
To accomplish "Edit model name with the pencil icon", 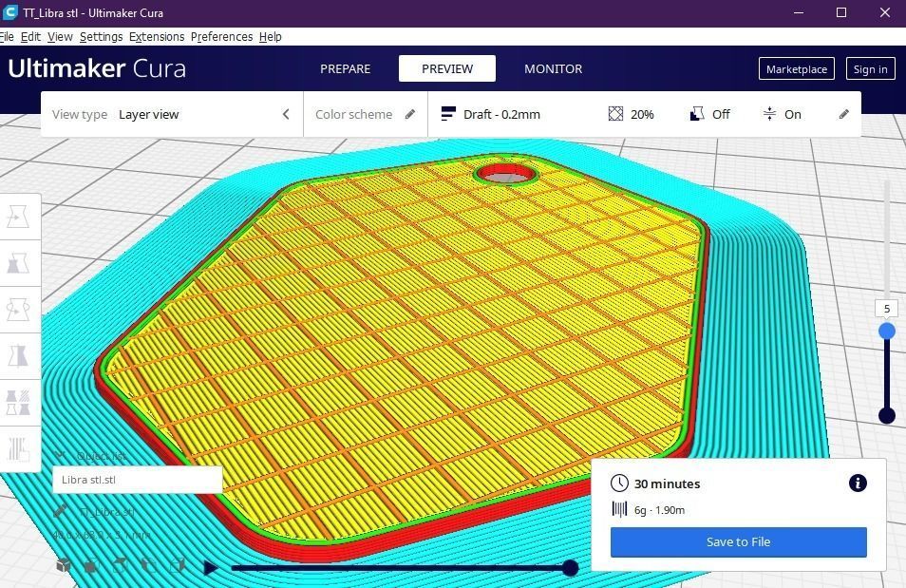I will [x=60, y=511].
